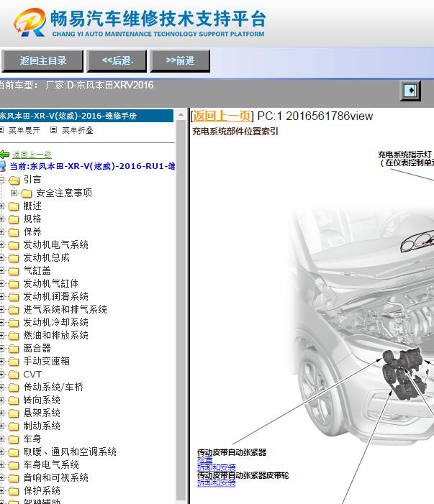434x504 pixels.
Task: Click the 发动机电气系统 folder icon
Action: click(x=14, y=245)
